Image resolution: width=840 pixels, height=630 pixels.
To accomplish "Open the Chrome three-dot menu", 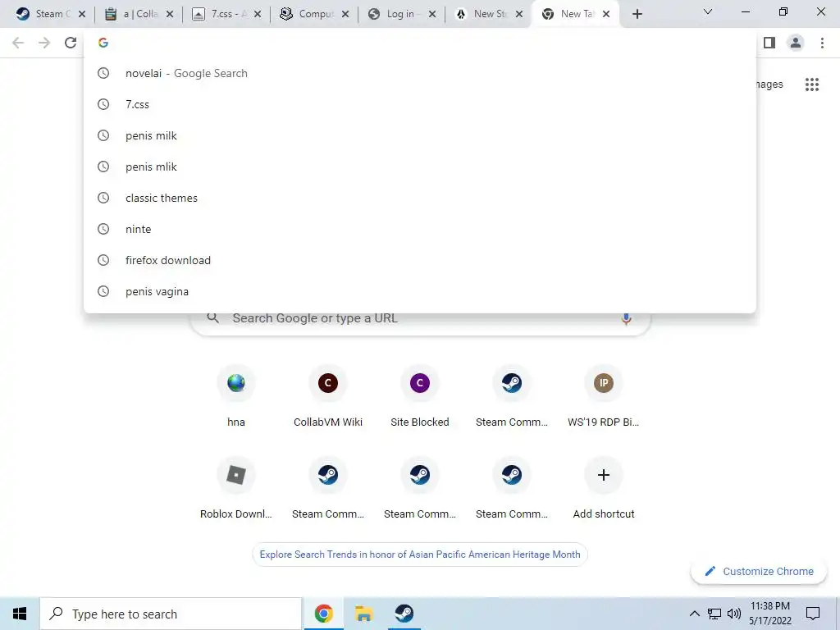I will point(822,43).
